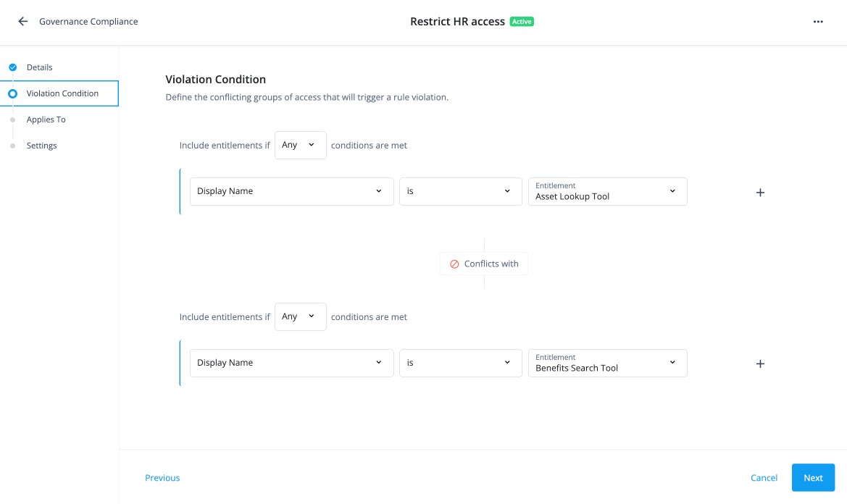Open the 'is' operator dropdown in the first group
Viewport: 847px width, 504px height.
(x=461, y=192)
